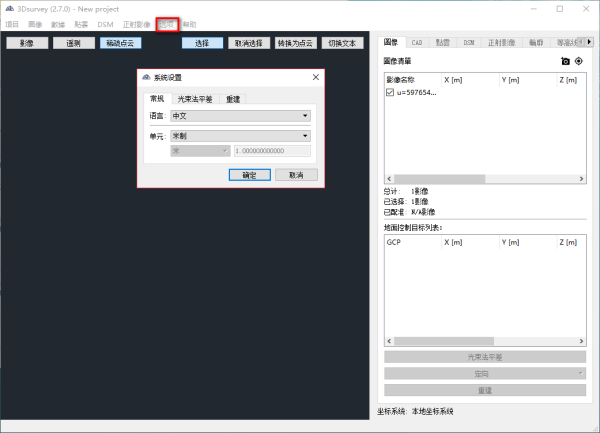Click right arrow of image list scrollbar
The image size is (600, 433).
(x=581, y=179)
